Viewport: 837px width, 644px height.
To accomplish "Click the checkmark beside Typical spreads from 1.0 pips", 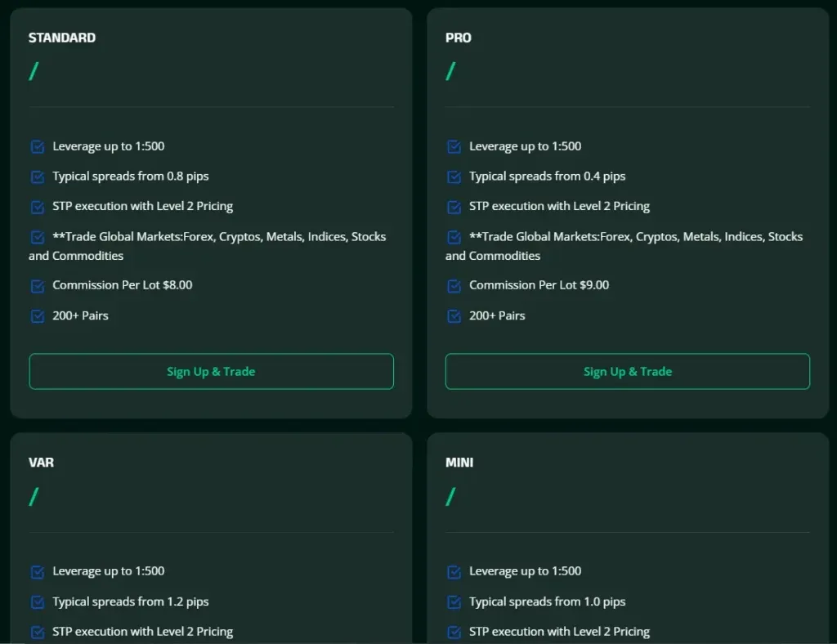I will [x=454, y=602].
